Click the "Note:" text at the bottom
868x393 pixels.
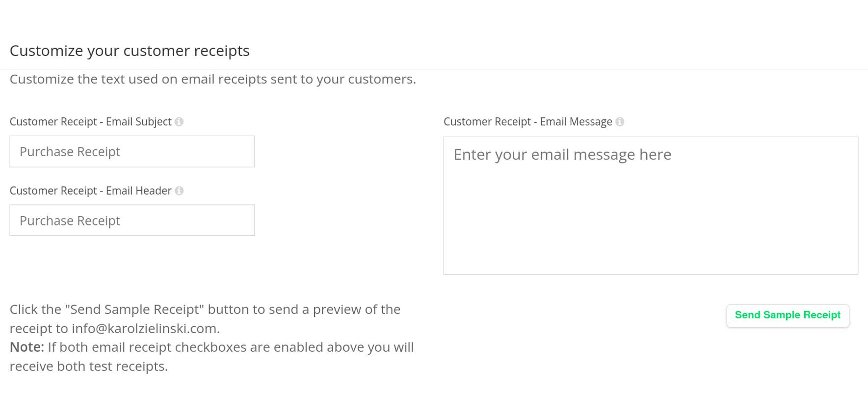[26, 347]
